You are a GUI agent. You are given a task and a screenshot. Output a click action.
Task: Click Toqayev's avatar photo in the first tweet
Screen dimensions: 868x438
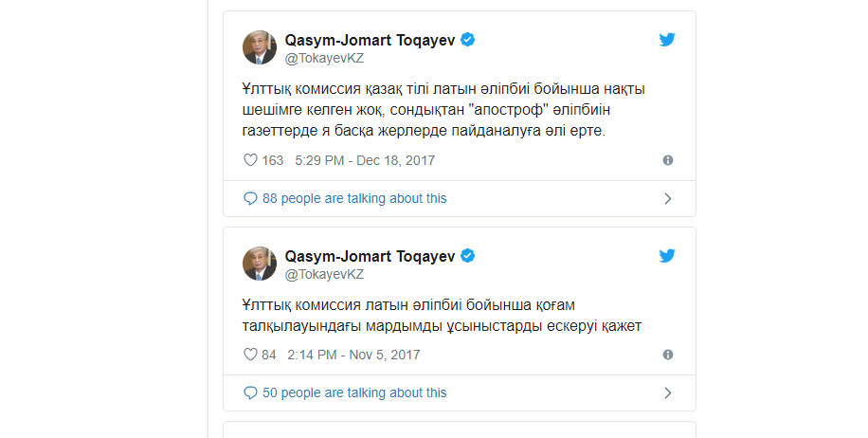(x=260, y=47)
